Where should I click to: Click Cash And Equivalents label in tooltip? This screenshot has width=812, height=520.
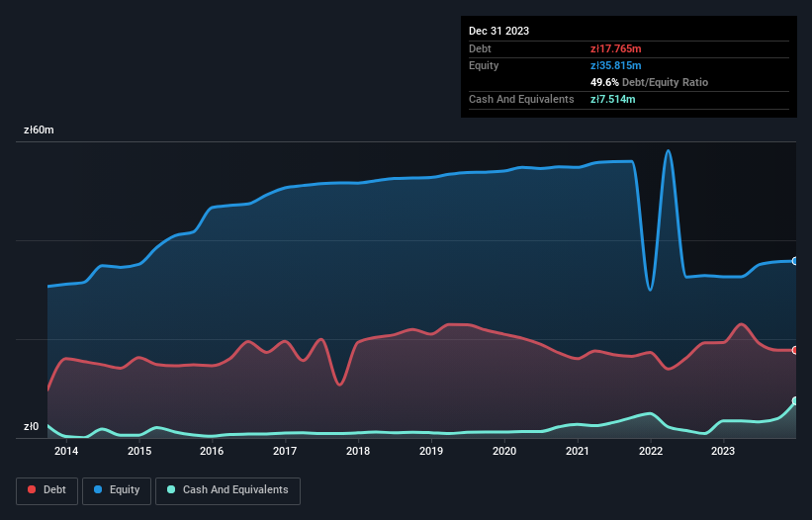(x=521, y=99)
